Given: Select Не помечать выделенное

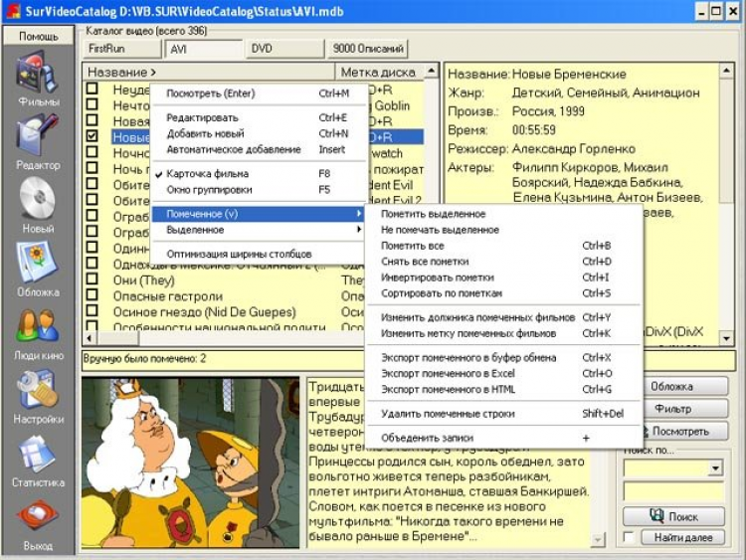Looking at the screenshot, I should pos(503,230).
